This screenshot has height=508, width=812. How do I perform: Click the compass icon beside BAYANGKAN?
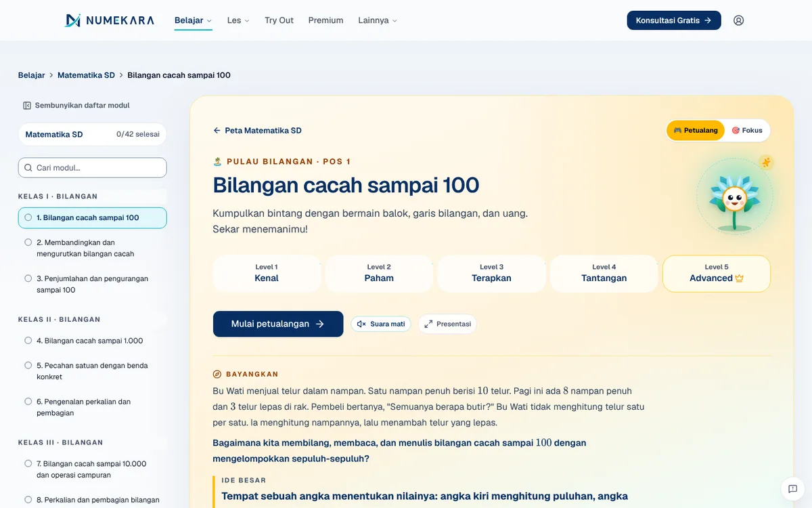click(x=217, y=375)
